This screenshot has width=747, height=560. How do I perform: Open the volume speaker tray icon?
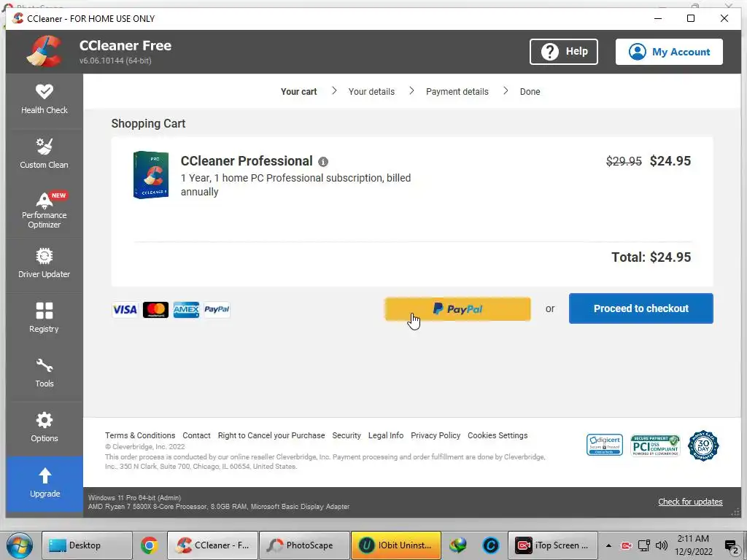(x=661, y=545)
